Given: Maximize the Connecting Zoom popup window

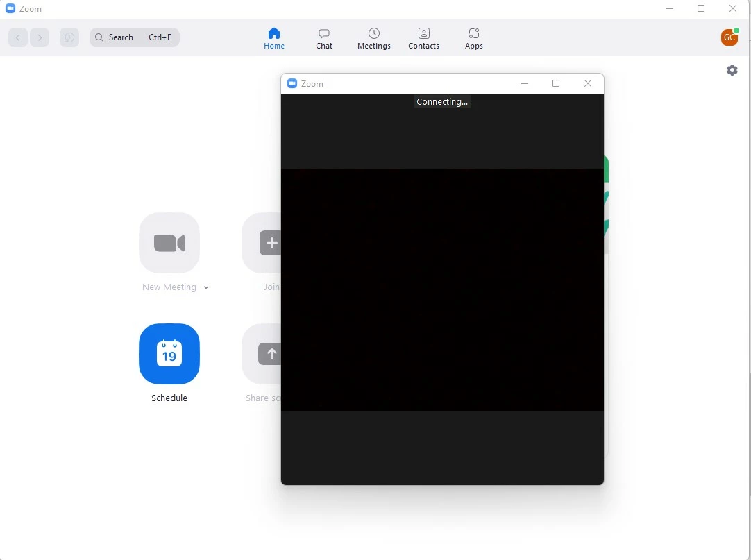Looking at the screenshot, I should pyautogui.click(x=555, y=83).
